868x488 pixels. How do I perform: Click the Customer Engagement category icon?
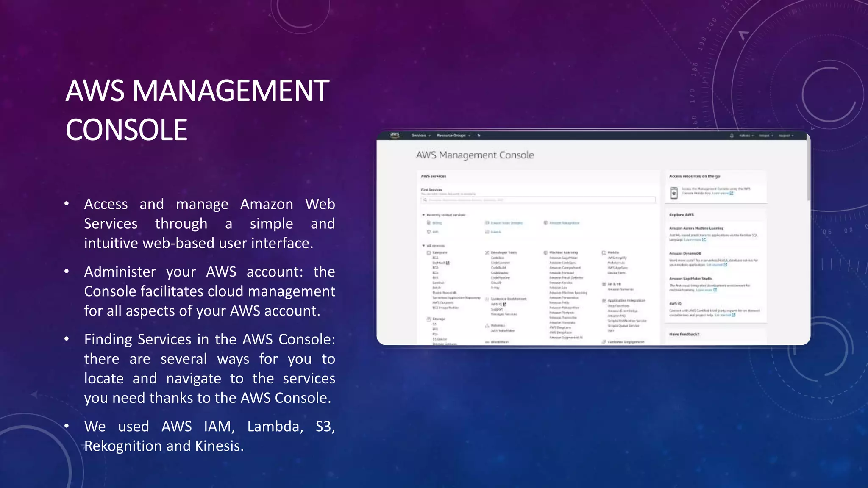point(604,342)
